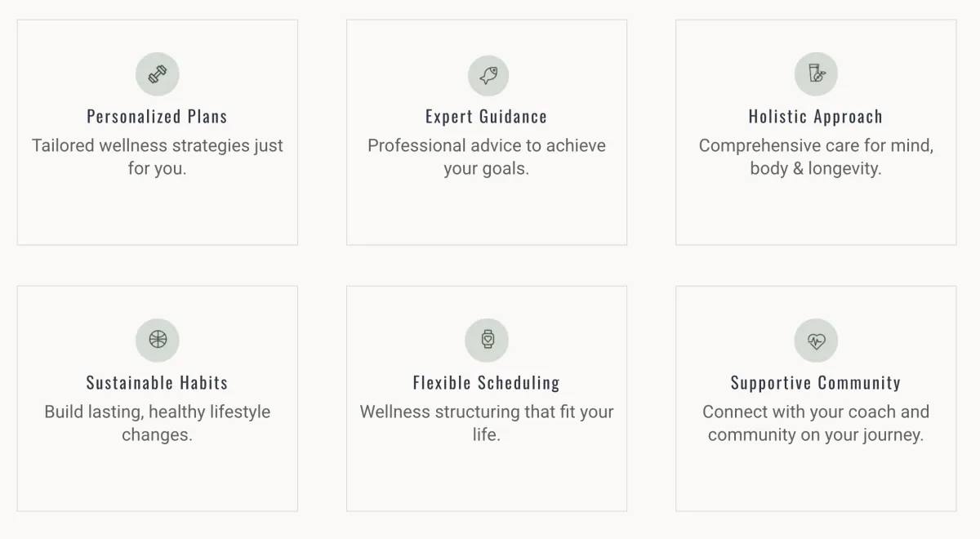Tap the "Build lasting, healthy lifestyle" description
Image resolution: width=980 pixels, height=539 pixels.
coord(158,412)
